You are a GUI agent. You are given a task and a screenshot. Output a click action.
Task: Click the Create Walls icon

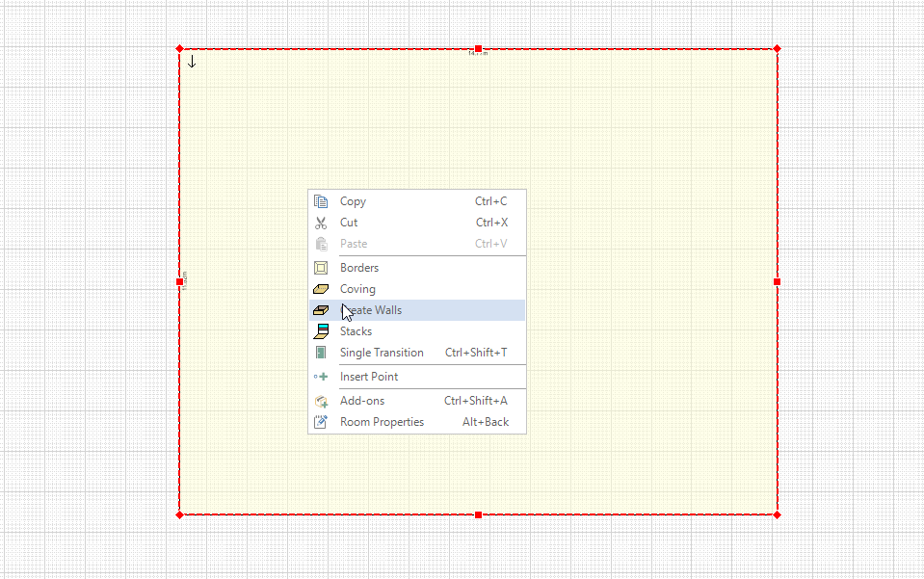[x=321, y=310]
